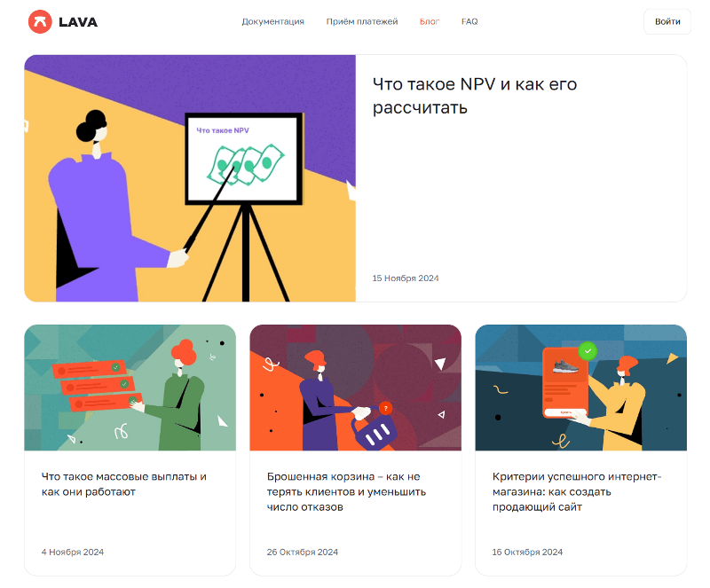The image size is (710, 588).
Task: Click the LAVA brand wordmark
Action: [x=78, y=22]
